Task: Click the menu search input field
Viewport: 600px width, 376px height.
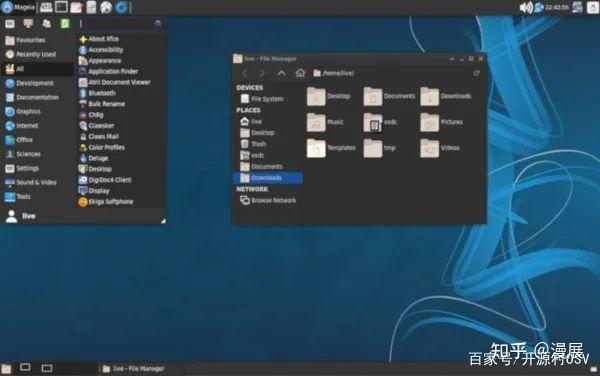Action: click(x=120, y=24)
